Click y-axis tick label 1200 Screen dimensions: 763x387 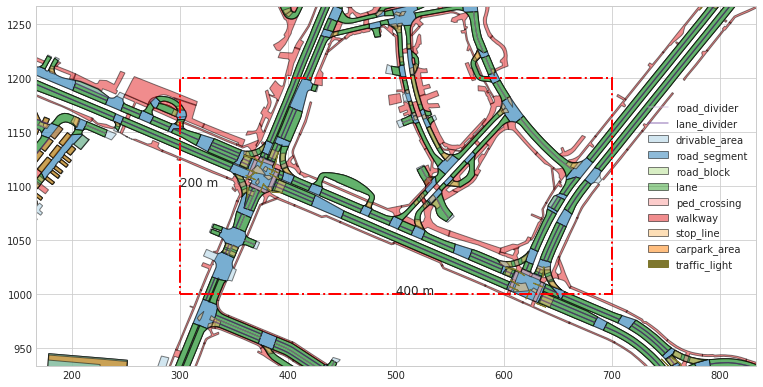click(18, 79)
